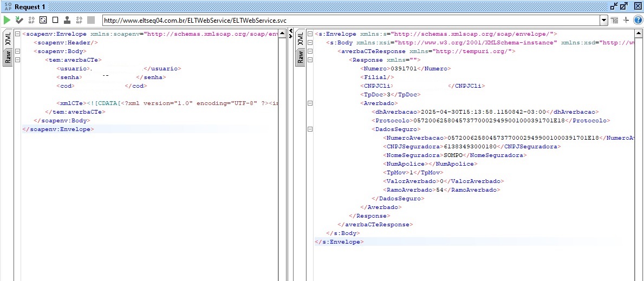Screen dimensions: 644x281
Task: Switch response viewer to Raw tab
Action: tap(300, 56)
